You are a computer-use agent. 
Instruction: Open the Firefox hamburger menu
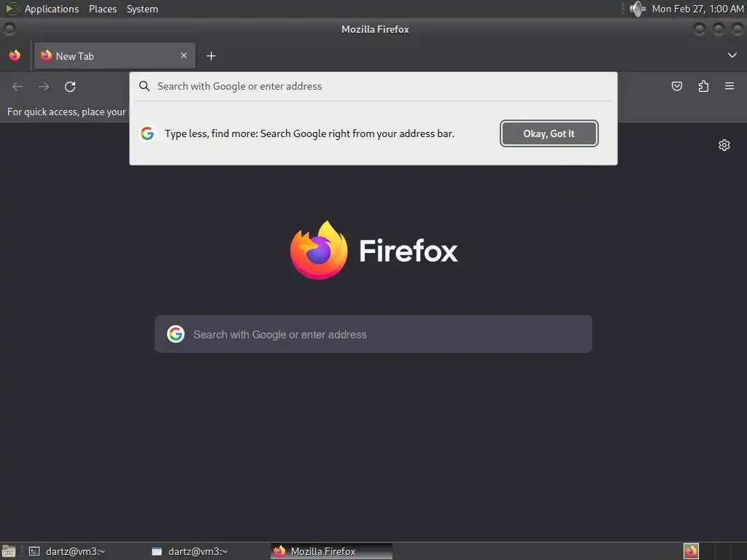coord(729,86)
